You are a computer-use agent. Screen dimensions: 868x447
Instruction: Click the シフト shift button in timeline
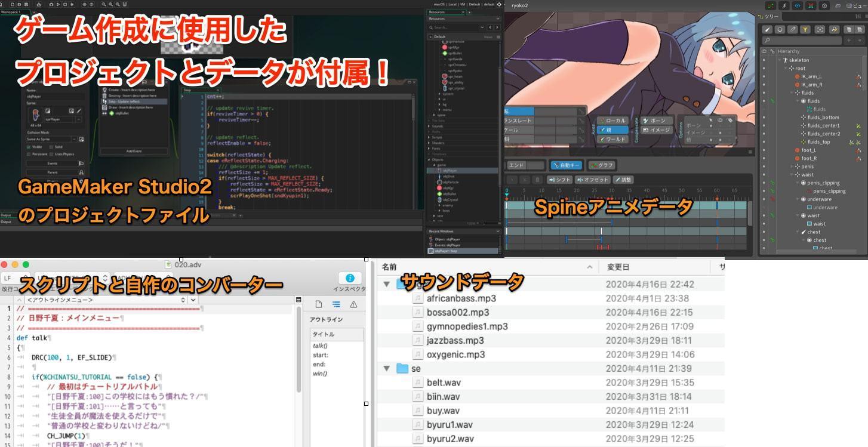[x=559, y=180]
